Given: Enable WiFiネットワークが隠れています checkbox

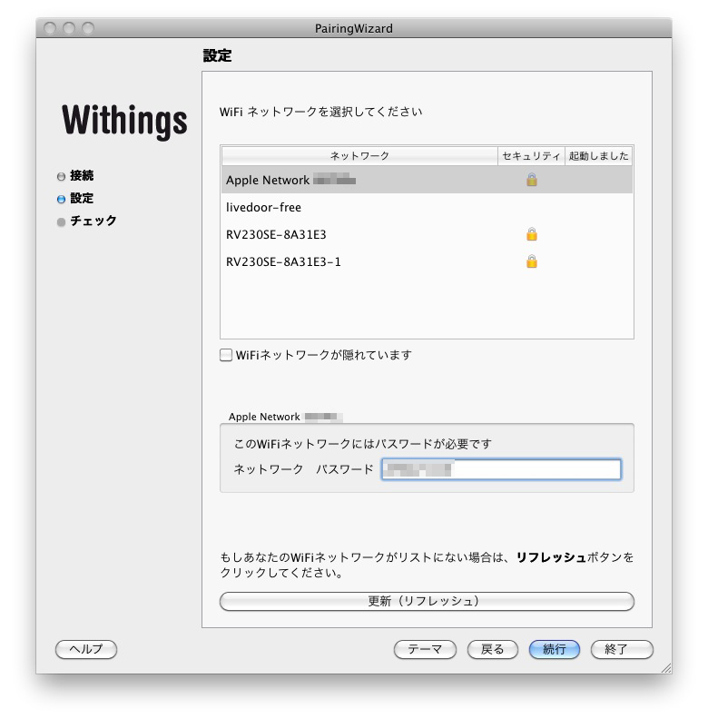Looking at the screenshot, I should 226,355.
